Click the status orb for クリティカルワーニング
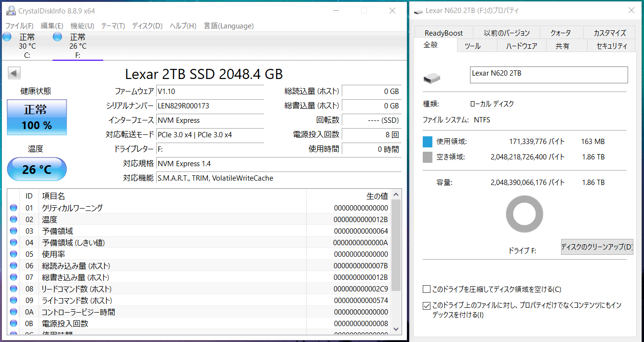This screenshot has height=342, width=644. coord(13,208)
